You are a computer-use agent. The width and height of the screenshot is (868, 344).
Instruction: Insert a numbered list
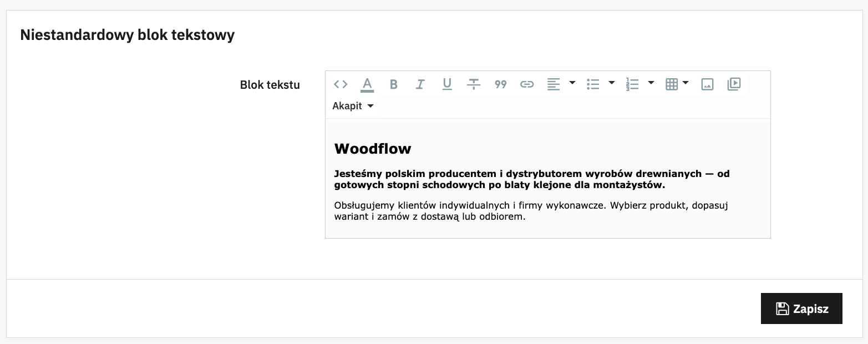coord(632,84)
